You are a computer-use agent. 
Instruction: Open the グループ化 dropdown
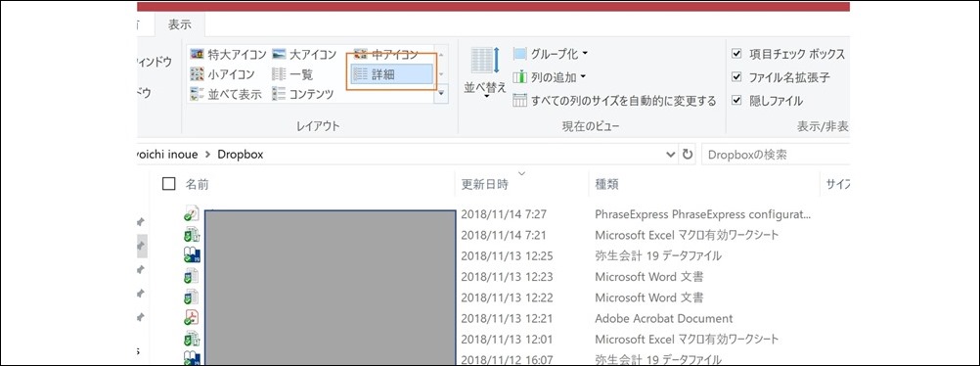(x=550, y=54)
